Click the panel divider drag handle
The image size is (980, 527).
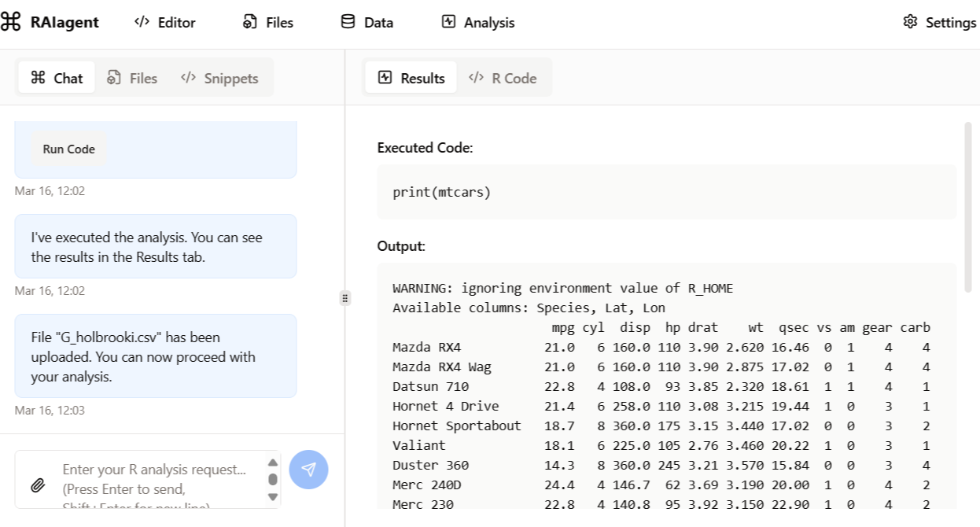point(344,298)
